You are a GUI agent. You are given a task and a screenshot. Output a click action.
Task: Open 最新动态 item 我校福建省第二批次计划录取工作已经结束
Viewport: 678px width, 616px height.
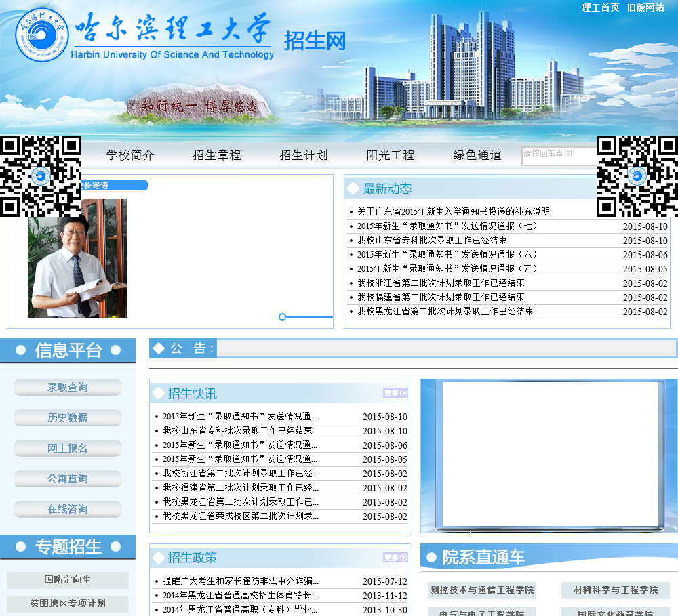point(441,297)
